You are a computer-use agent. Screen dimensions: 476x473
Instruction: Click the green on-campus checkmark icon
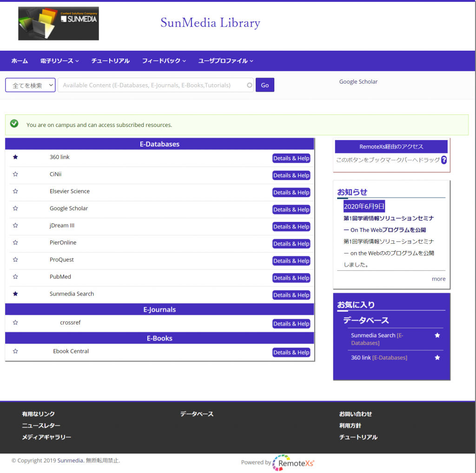[14, 123]
